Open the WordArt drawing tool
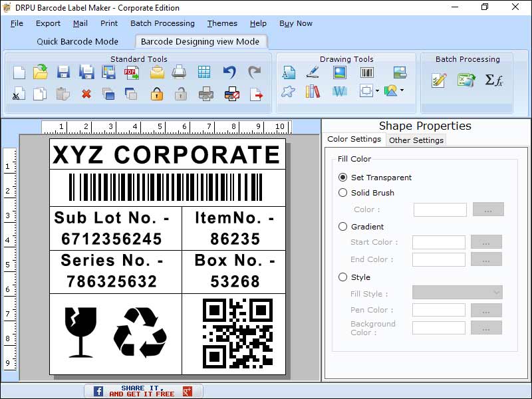This screenshot has width=532, height=399. [340, 91]
